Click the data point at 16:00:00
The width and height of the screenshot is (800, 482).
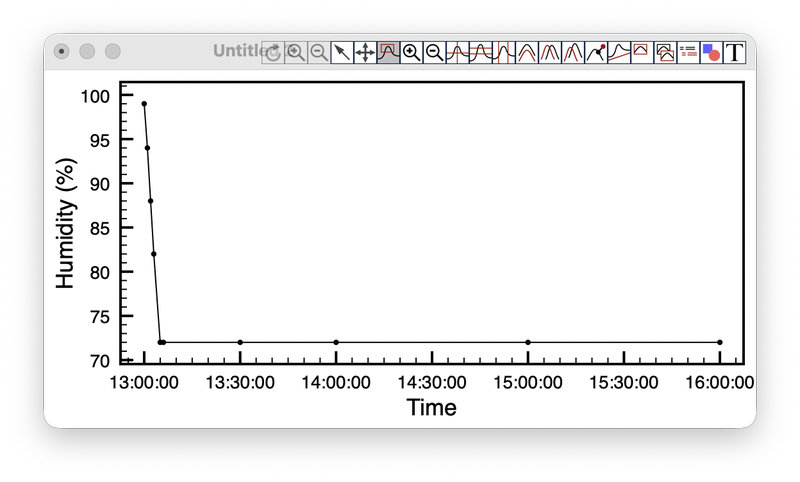click(x=719, y=342)
